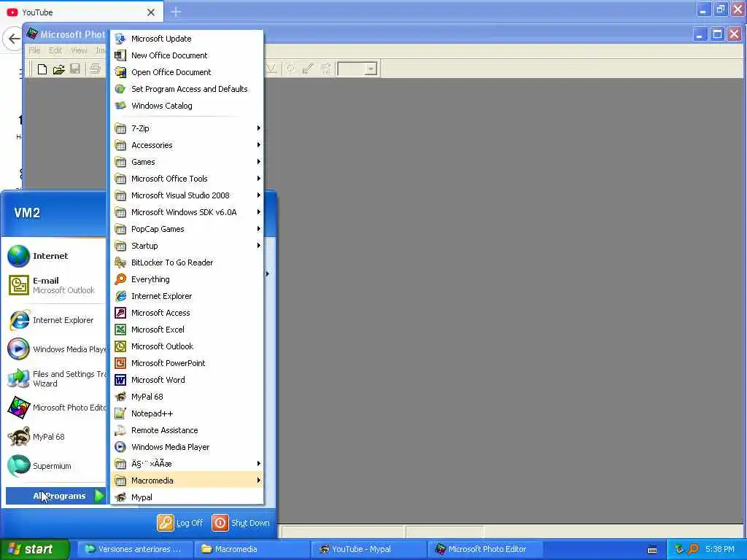Click New file icon in Photo Editor toolbar
The image size is (747, 560).
coord(42,69)
